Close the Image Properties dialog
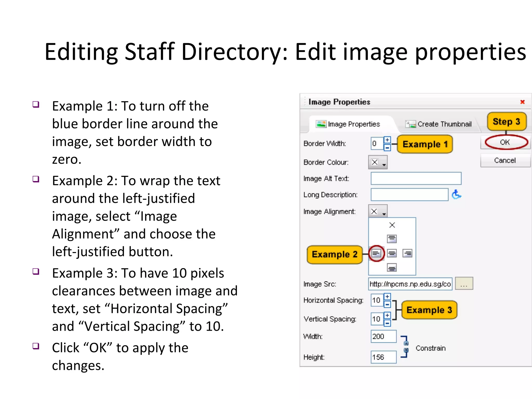Image resolution: width=532 pixels, height=399 pixels. [x=522, y=102]
